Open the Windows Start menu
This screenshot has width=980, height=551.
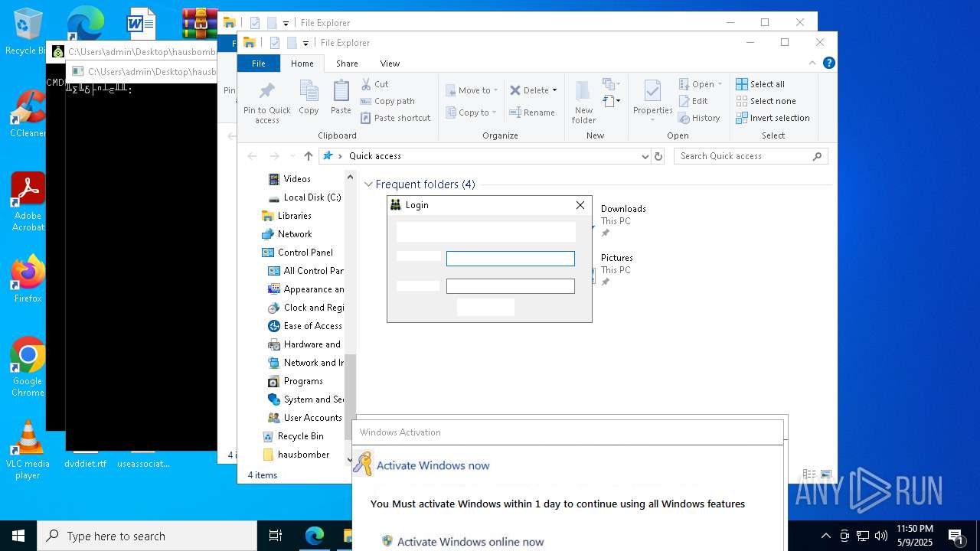click(18, 536)
